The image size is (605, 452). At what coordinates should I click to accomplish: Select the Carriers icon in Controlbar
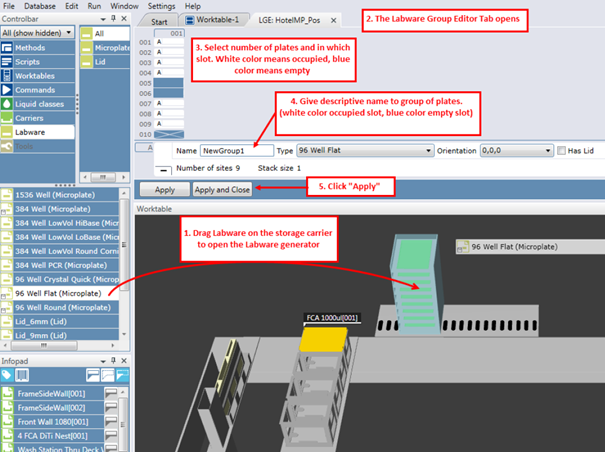pyautogui.click(x=8, y=117)
